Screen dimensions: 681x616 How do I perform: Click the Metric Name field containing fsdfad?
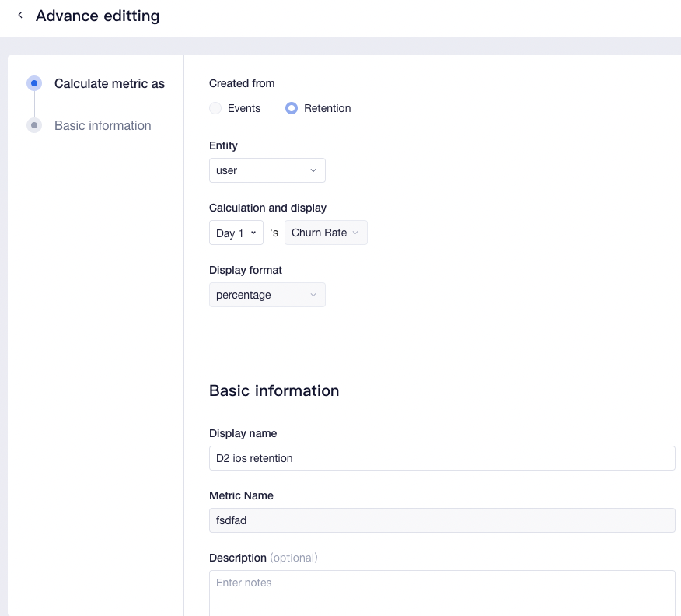pyautogui.click(x=442, y=520)
